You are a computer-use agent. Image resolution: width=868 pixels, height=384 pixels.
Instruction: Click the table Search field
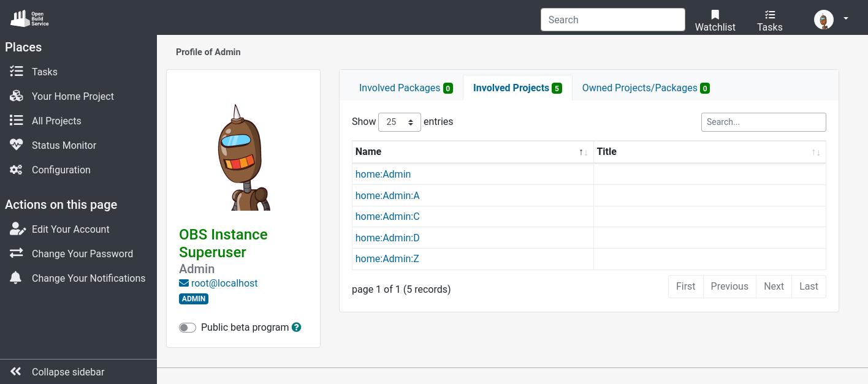pos(763,122)
